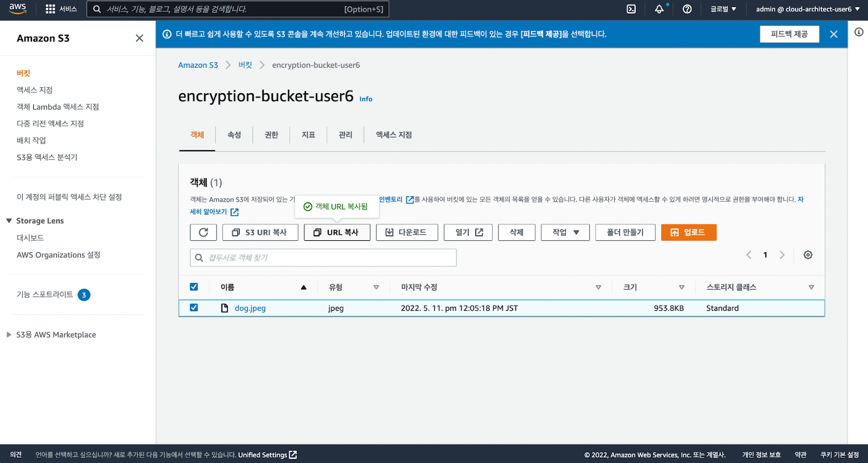Image resolution: width=868 pixels, height=463 pixels.
Task: Open S3용 액세스 분석기
Action: pos(47,157)
